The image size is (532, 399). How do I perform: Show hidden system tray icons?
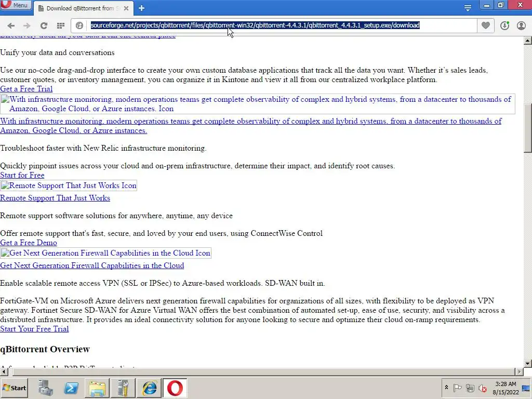446,388
